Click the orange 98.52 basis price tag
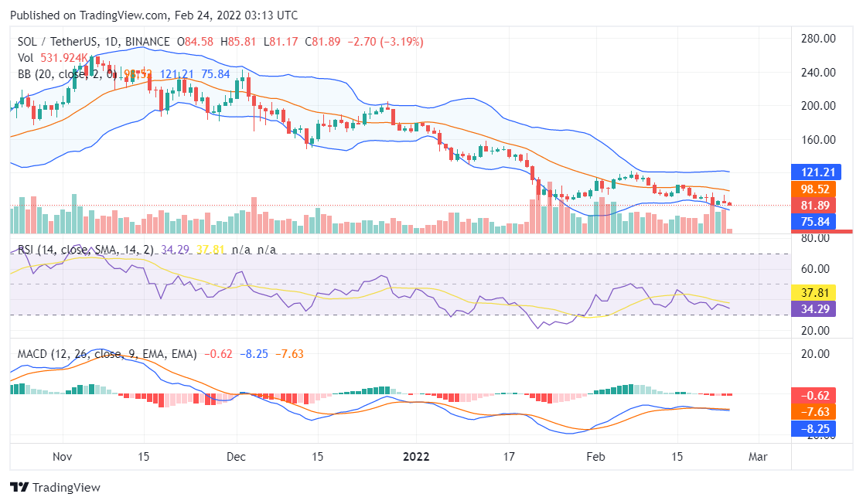The height and width of the screenshot is (504, 863). coord(817,189)
